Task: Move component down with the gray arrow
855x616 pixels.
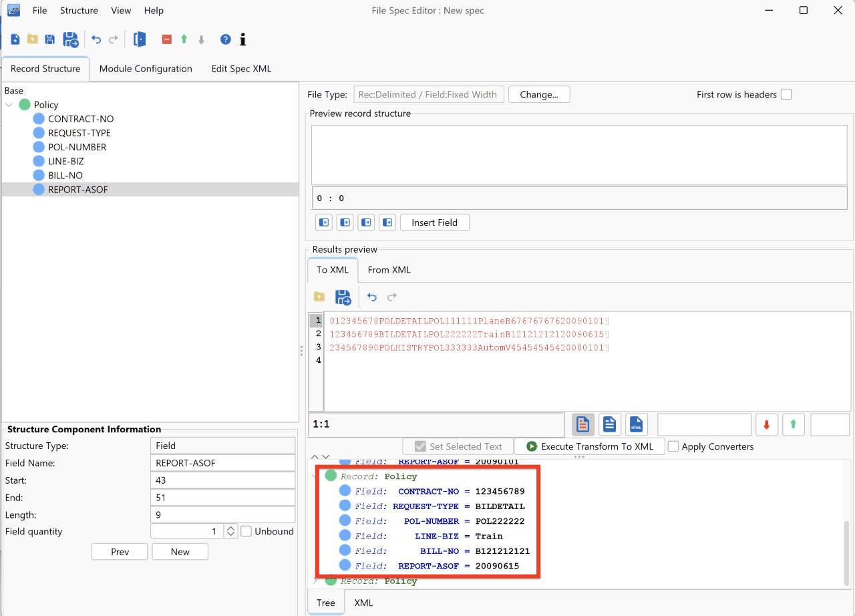Action: pyautogui.click(x=201, y=39)
